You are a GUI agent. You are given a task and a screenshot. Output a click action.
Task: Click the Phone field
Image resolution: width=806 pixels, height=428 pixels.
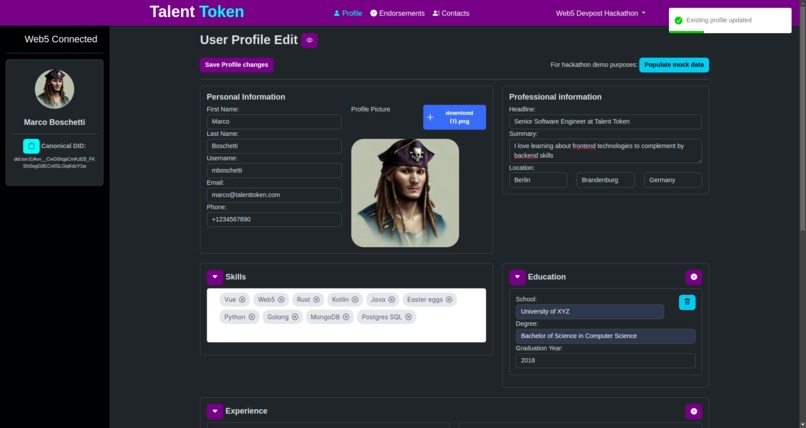(274, 219)
